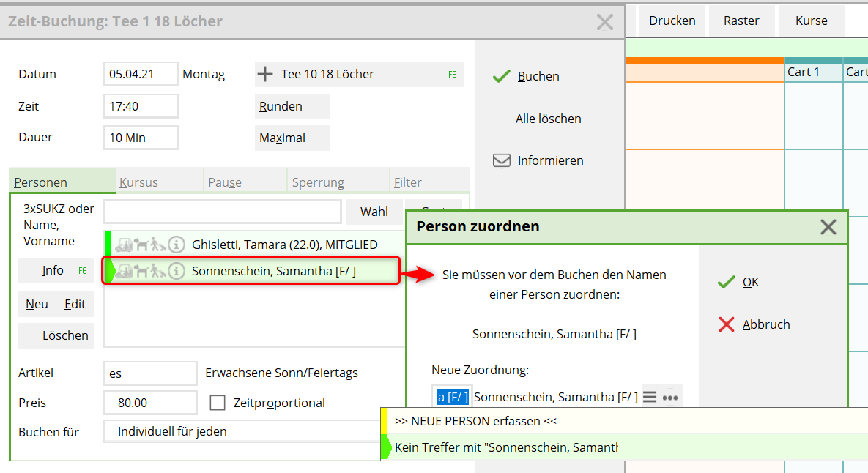Click the list icon beside Neue Zuordnung field
868x473 pixels.
[x=650, y=397]
